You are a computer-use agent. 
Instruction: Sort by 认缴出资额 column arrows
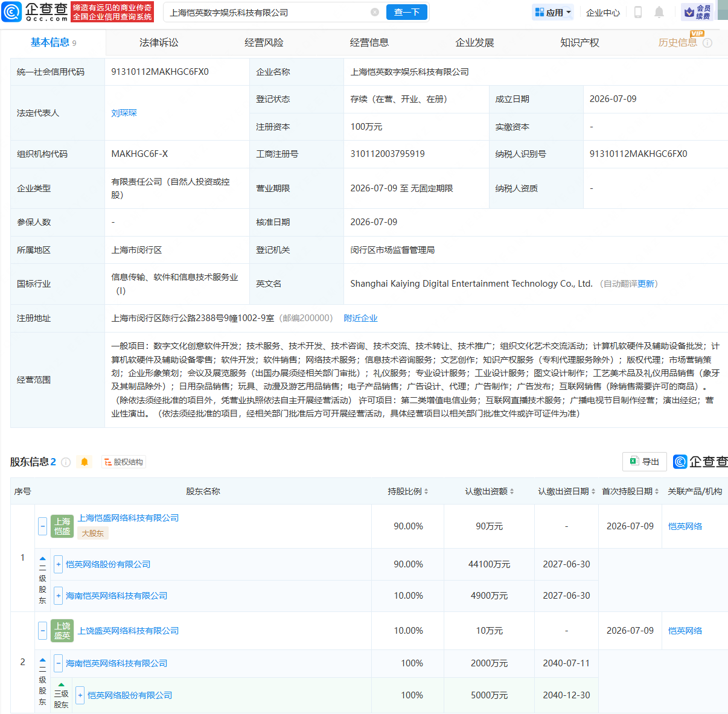click(x=512, y=492)
